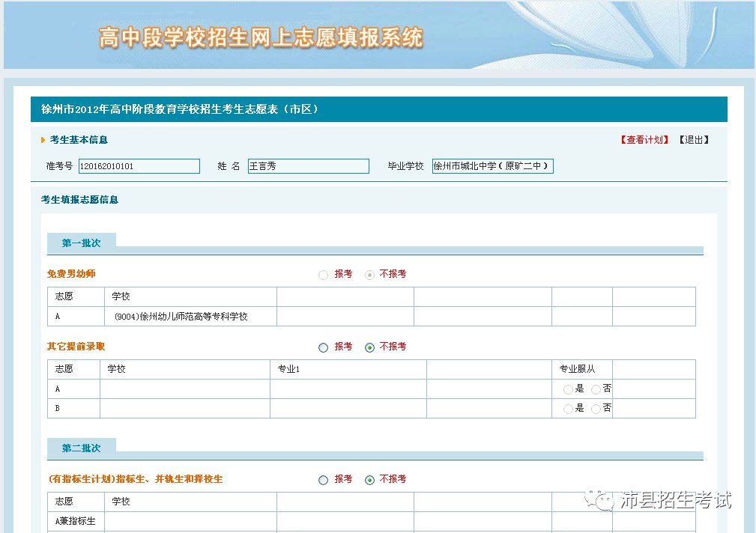Open the 【查看计划】 link
756x533 pixels.
pyautogui.click(x=644, y=140)
